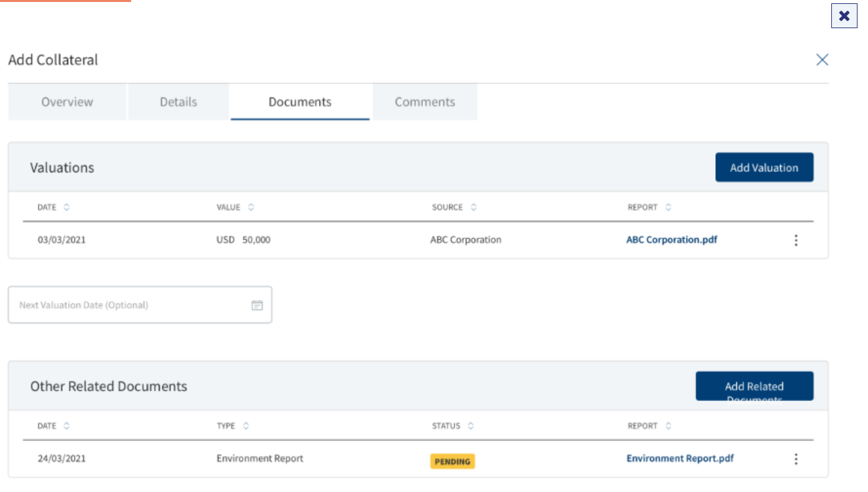Sort valuations by Date column arrows
The width and height of the screenshot is (868, 492).
pyautogui.click(x=67, y=208)
